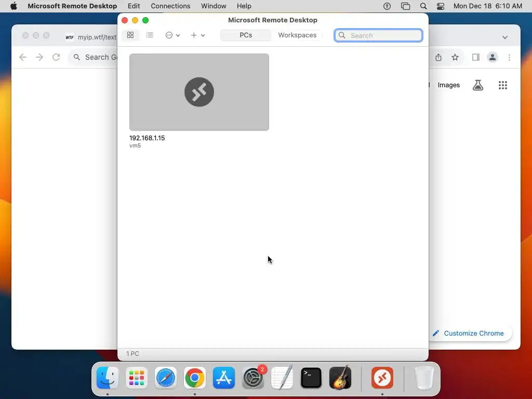The width and height of the screenshot is (532, 399).
Task: Open Microsoft Remote Desktop from the Dock
Action: click(382, 378)
